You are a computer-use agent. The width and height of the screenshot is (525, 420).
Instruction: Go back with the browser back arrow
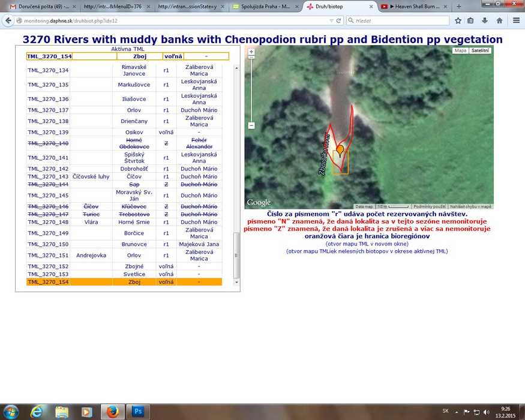(8, 21)
